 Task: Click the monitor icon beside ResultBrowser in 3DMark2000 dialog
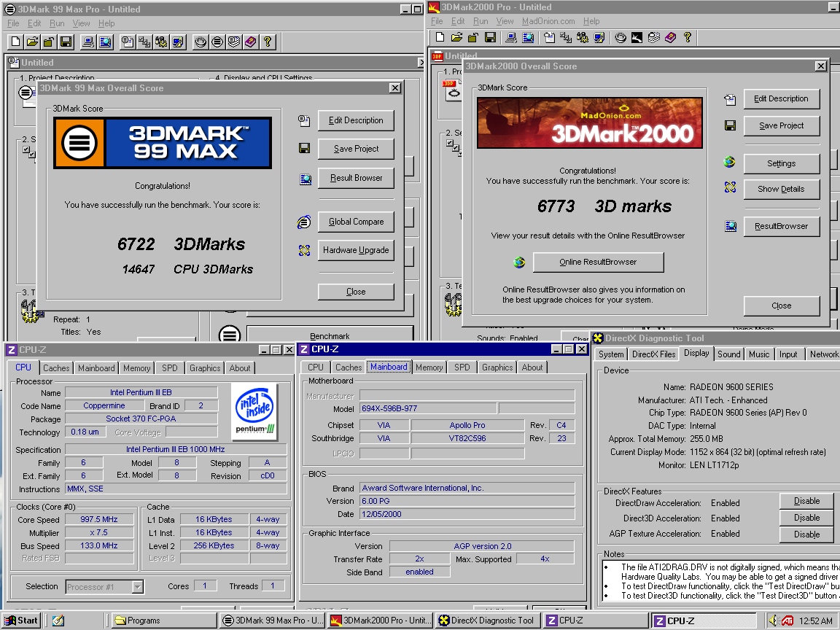click(x=730, y=226)
